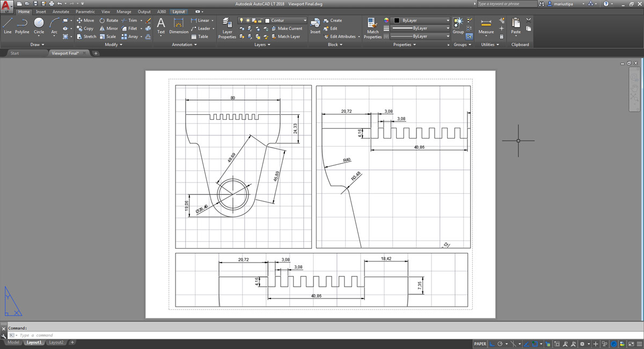The image size is (644, 349).
Task: Switch to the Layout2 tab
Action: (x=56, y=343)
